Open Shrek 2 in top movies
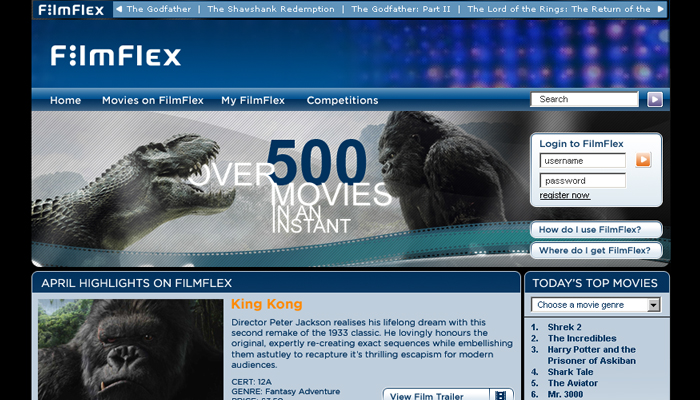The image size is (700, 400). coord(564,327)
